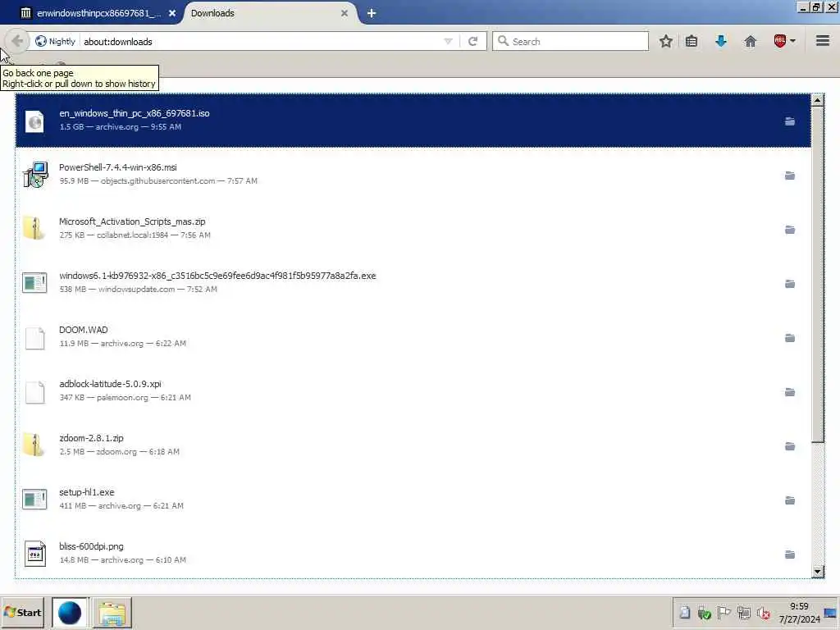
Task: Select PowerShell-7.4.4-win-x86.msi file name
Action: [x=118, y=167]
